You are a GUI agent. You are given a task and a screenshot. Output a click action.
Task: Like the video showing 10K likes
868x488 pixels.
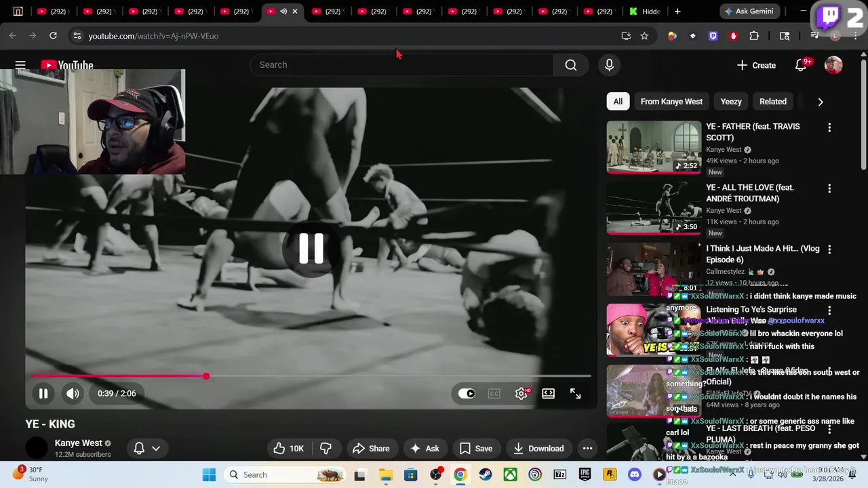(289, 448)
